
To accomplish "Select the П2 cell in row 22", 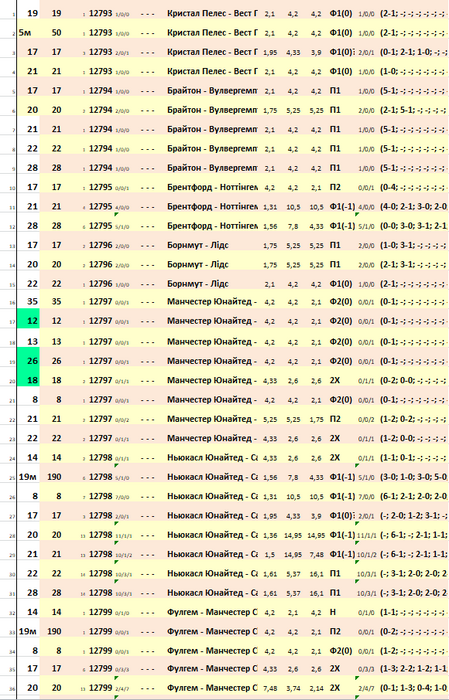I will point(335,419).
